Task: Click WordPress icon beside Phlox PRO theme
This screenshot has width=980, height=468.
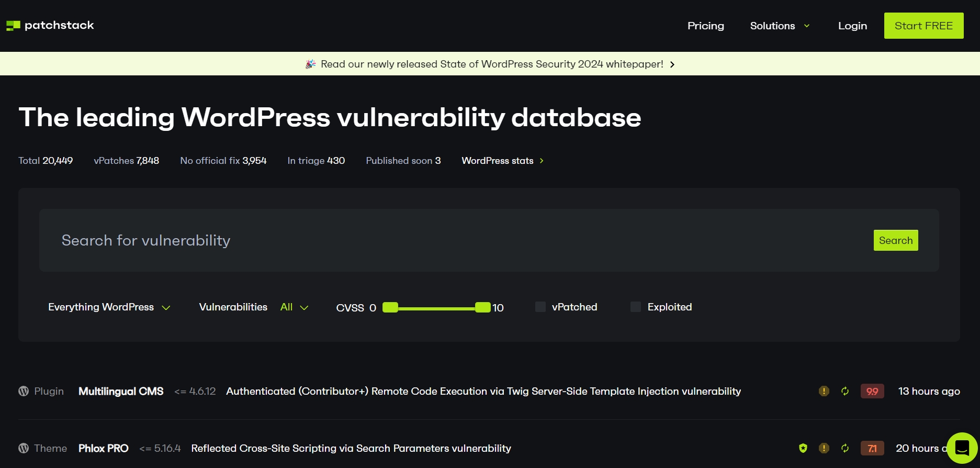Action: (x=24, y=448)
